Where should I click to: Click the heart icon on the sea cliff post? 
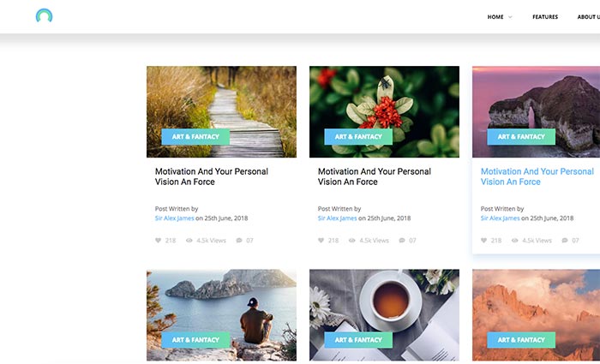[483, 240]
